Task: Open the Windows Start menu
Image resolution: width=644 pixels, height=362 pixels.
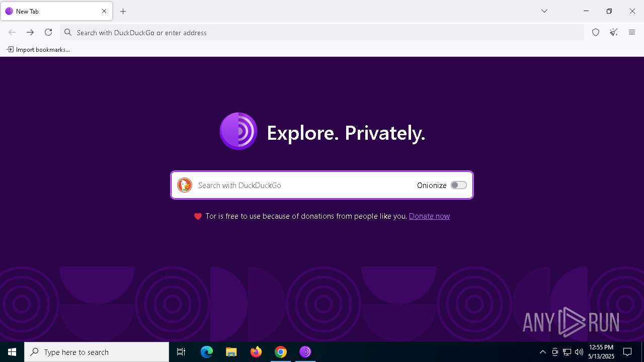Action: [12, 352]
